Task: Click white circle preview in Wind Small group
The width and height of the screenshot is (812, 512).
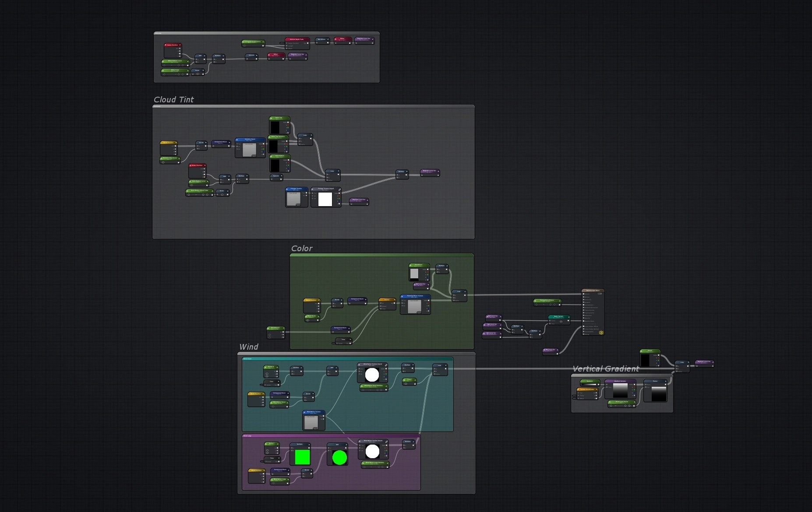Action: point(372,375)
